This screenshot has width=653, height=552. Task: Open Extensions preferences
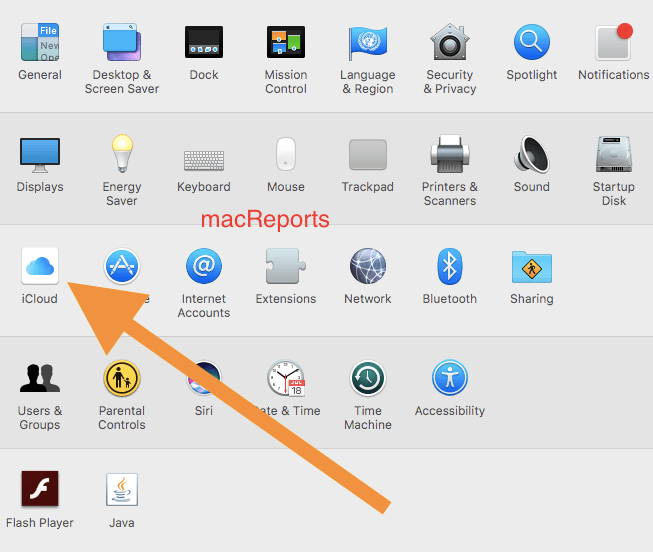click(x=286, y=266)
